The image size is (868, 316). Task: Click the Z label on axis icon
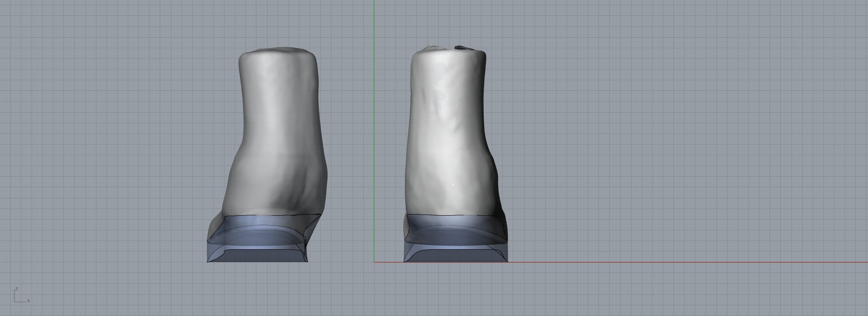click(x=16, y=289)
